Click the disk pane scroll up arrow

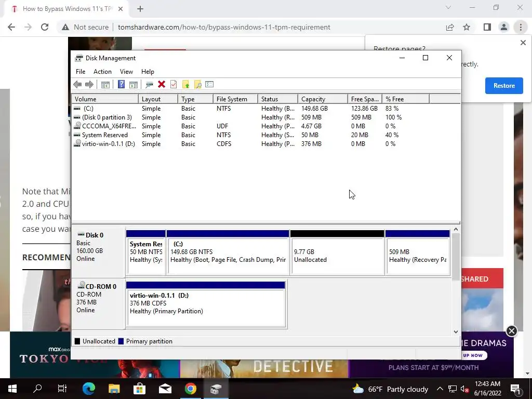[456, 230]
